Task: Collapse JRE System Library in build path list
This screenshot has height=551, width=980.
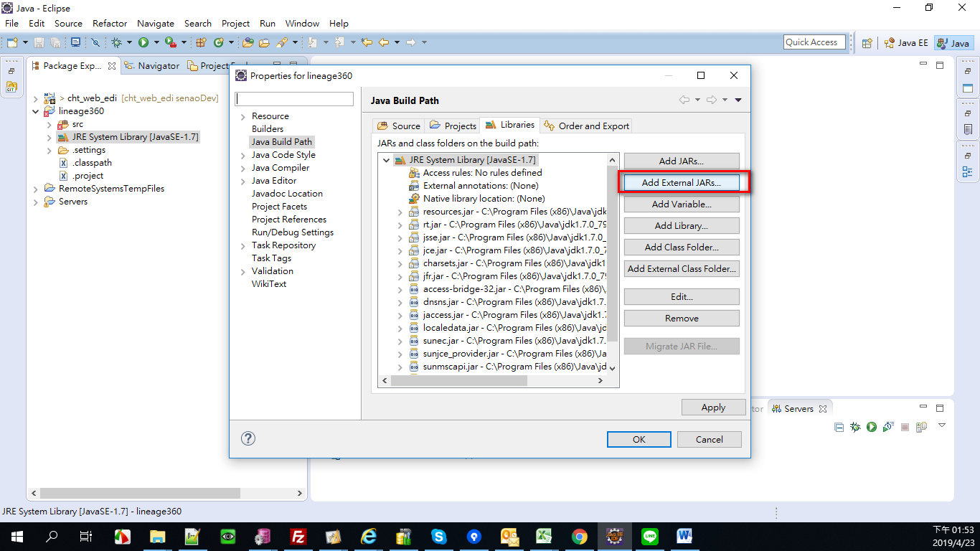Action: click(387, 160)
